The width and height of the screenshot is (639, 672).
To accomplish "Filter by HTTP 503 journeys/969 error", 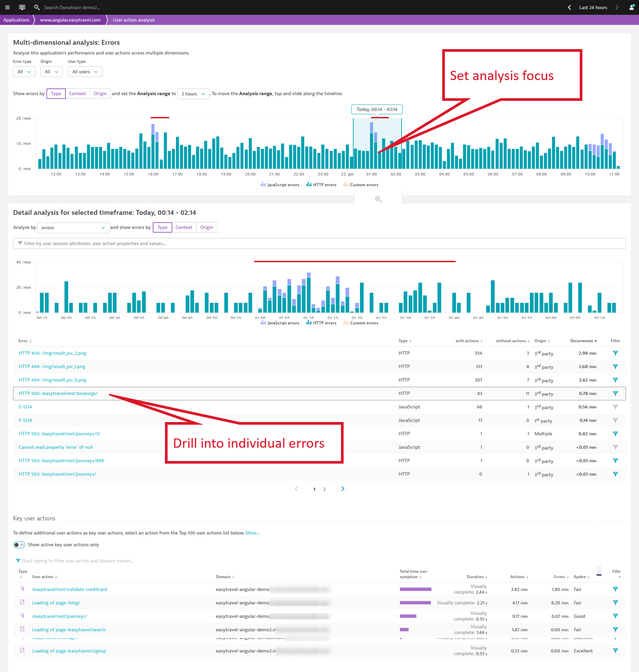I will tap(615, 461).
